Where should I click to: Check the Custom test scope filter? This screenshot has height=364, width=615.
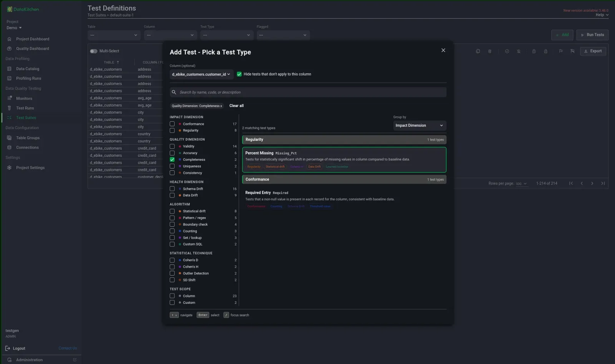pyautogui.click(x=172, y=303)
